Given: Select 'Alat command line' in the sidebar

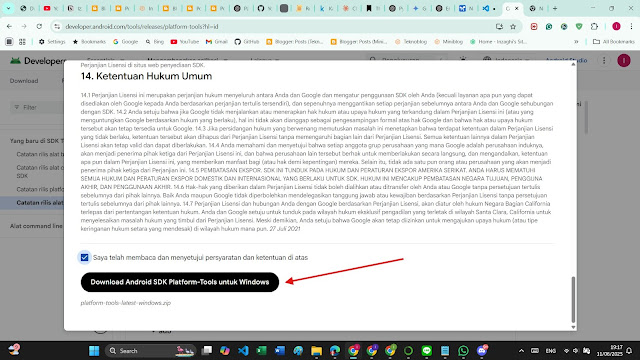Looking at the screenshot, I should (36, 226).
